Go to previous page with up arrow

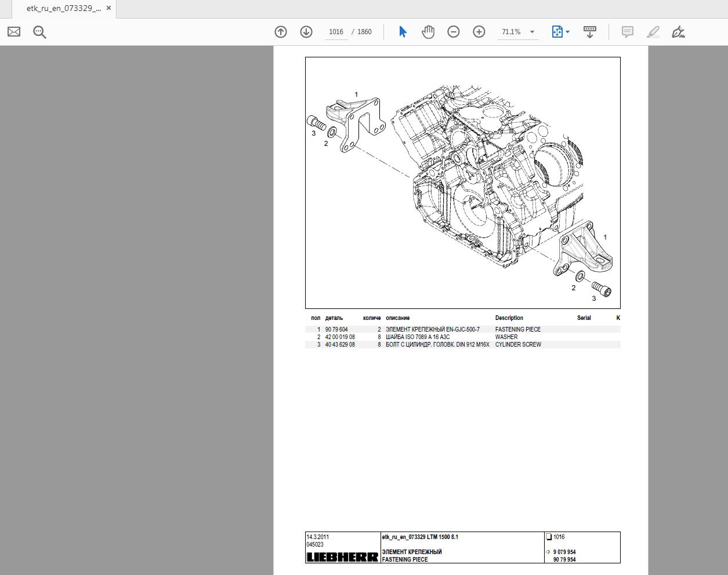click(x=281, y=32)
